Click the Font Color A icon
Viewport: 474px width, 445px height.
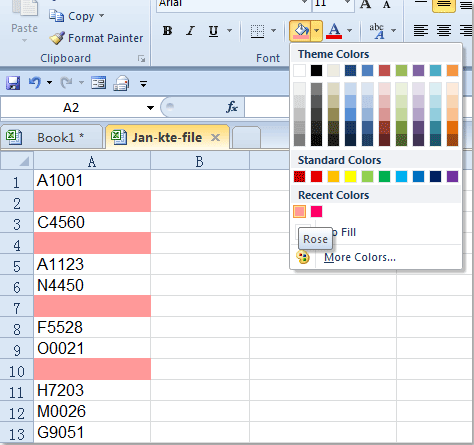point(334,31)
